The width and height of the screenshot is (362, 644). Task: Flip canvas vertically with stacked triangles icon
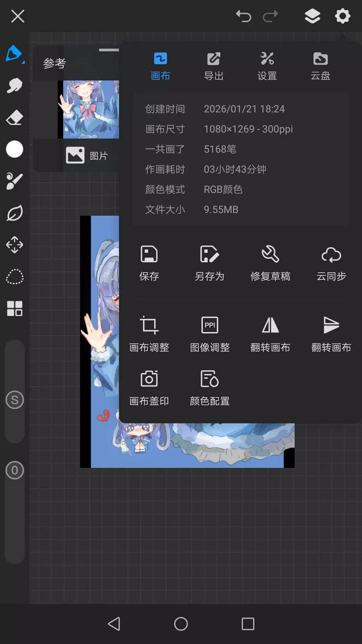coord(331,334)
